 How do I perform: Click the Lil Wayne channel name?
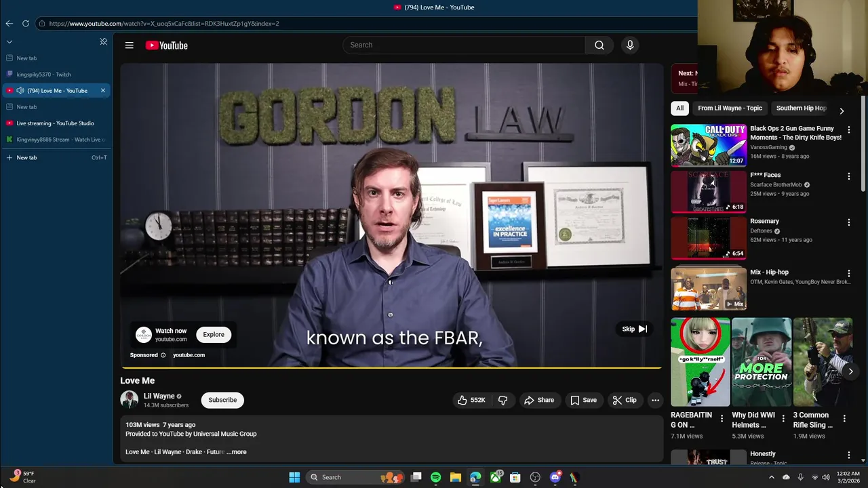click(x=159, y=396)
